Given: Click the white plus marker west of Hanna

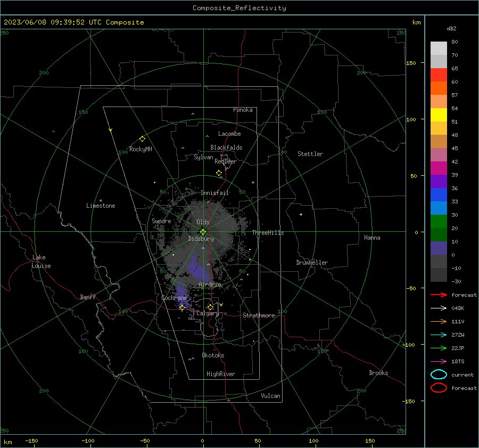Looking at the screenshot, I should point(301,214).
